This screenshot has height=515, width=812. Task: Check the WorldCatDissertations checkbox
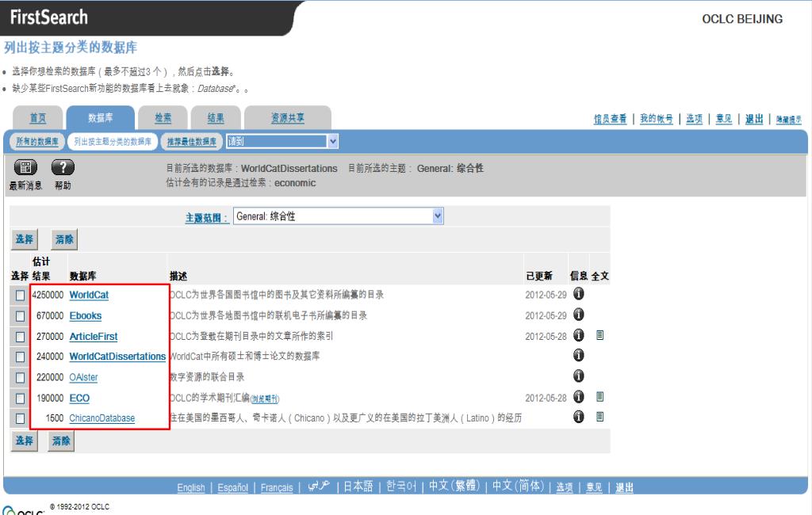click(20, 357)
